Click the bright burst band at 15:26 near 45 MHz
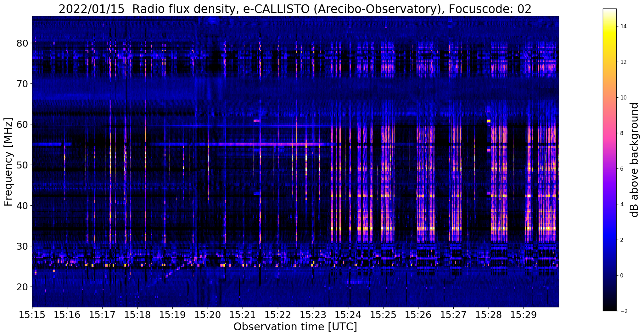 point(426,185)
